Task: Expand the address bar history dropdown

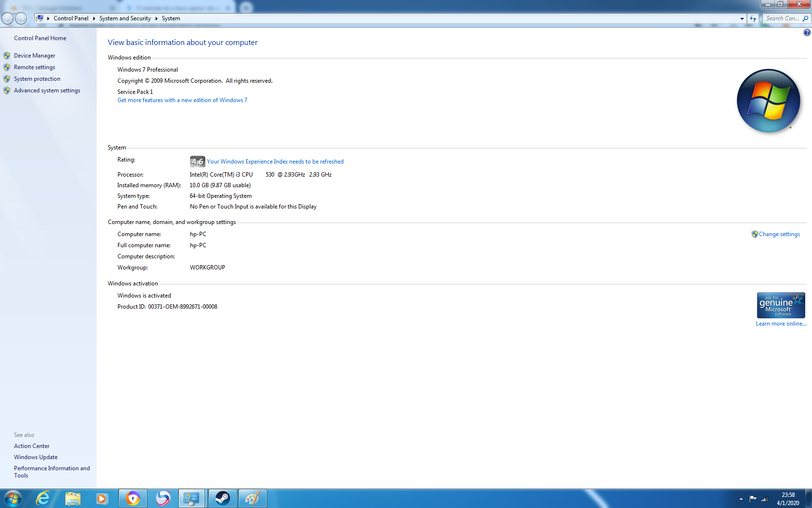Action: [x=742, y=18]
